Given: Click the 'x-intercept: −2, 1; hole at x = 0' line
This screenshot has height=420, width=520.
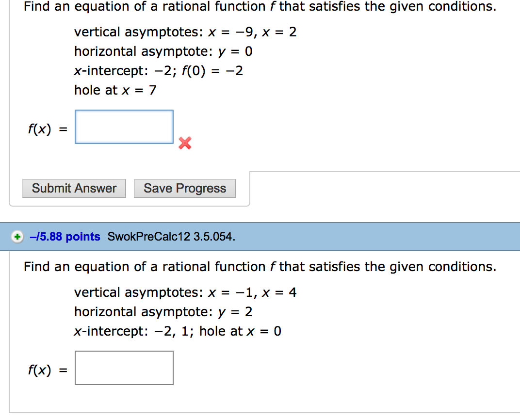Looking at the screenshot, I should click(178, 332).
